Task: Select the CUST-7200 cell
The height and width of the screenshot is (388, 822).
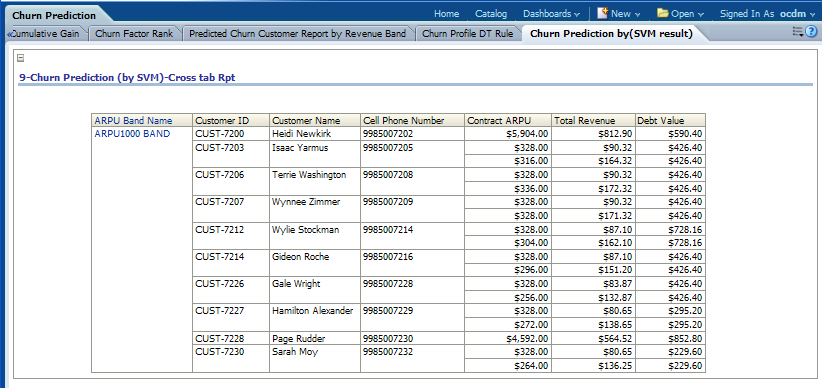Action: (x=231, y=134)
